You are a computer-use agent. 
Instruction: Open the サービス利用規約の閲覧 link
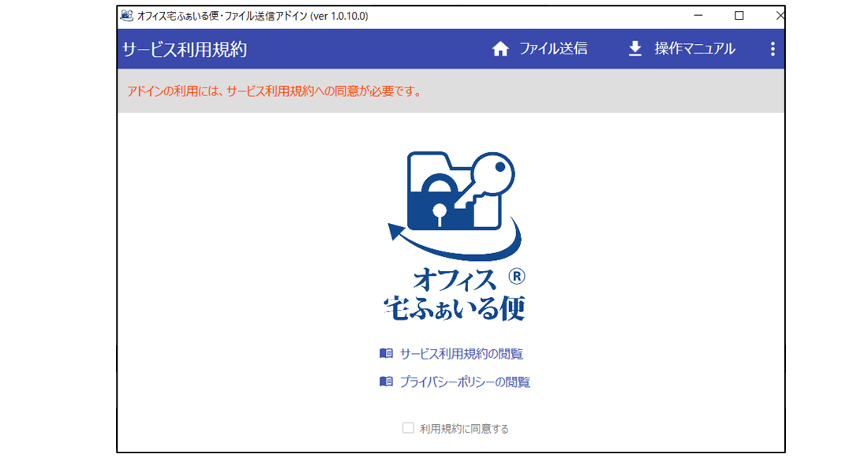coord(461,354)
